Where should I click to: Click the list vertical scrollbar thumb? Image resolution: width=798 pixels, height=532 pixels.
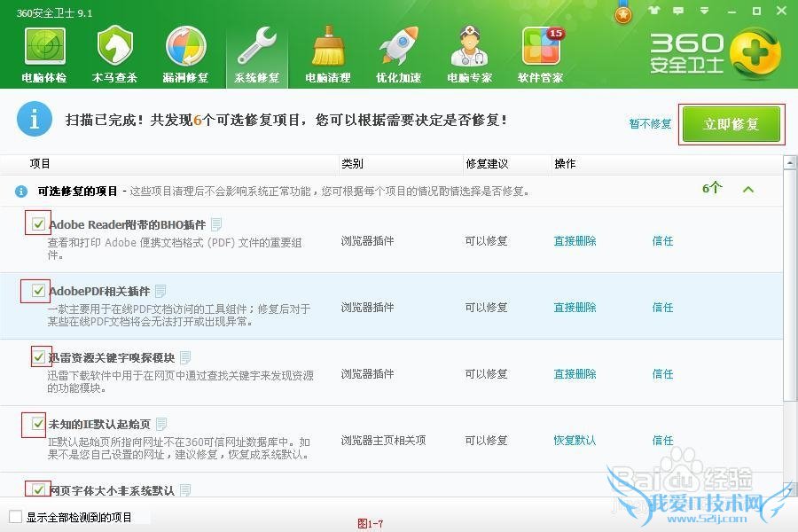pyautogui.click(x=790, y=286)
